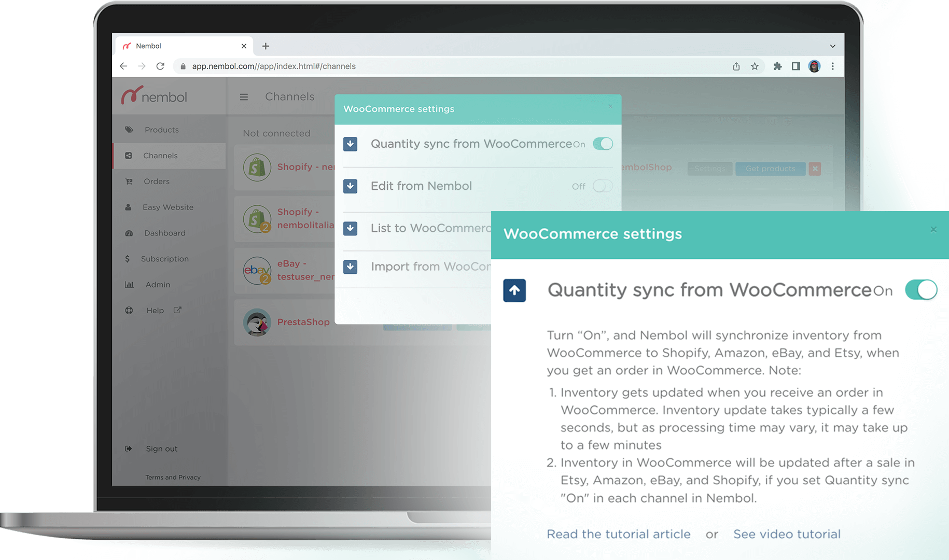Viewport: 949px width, 560px height.
Task: Click the eBay testuser channel icon
Action: coord(257,271)
